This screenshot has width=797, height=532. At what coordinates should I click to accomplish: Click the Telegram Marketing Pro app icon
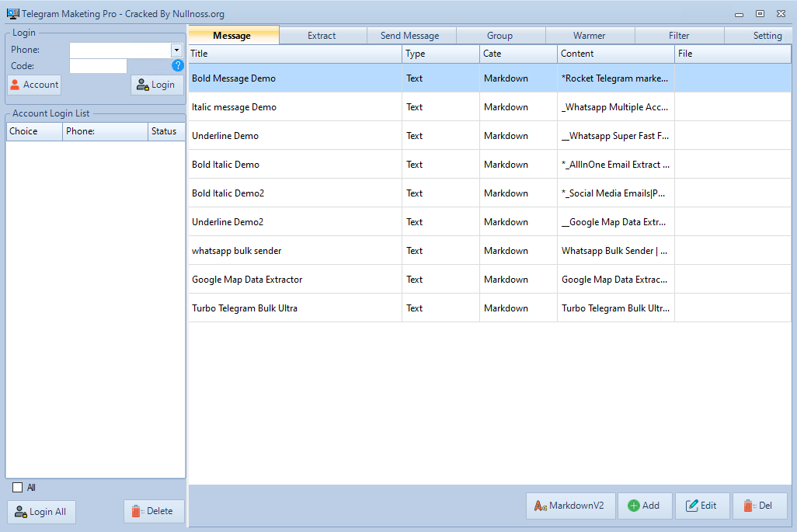coord(13,14)
